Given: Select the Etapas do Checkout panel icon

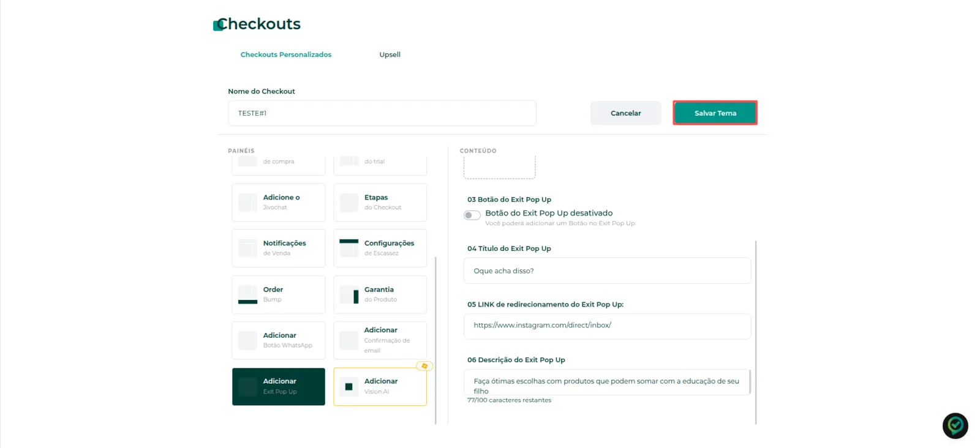Looking at the screenshot, I should 349,203.
